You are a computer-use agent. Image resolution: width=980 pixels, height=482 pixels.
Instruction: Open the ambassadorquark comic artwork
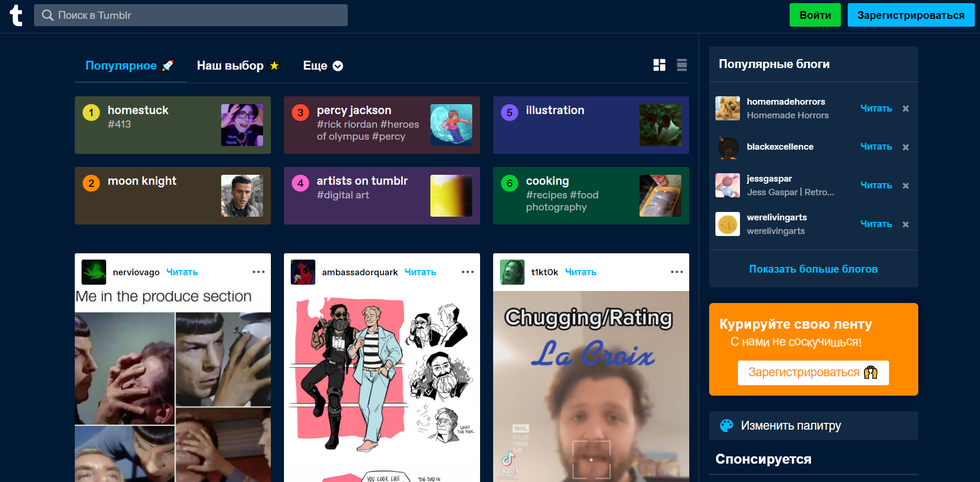click(x=382, y=387)
